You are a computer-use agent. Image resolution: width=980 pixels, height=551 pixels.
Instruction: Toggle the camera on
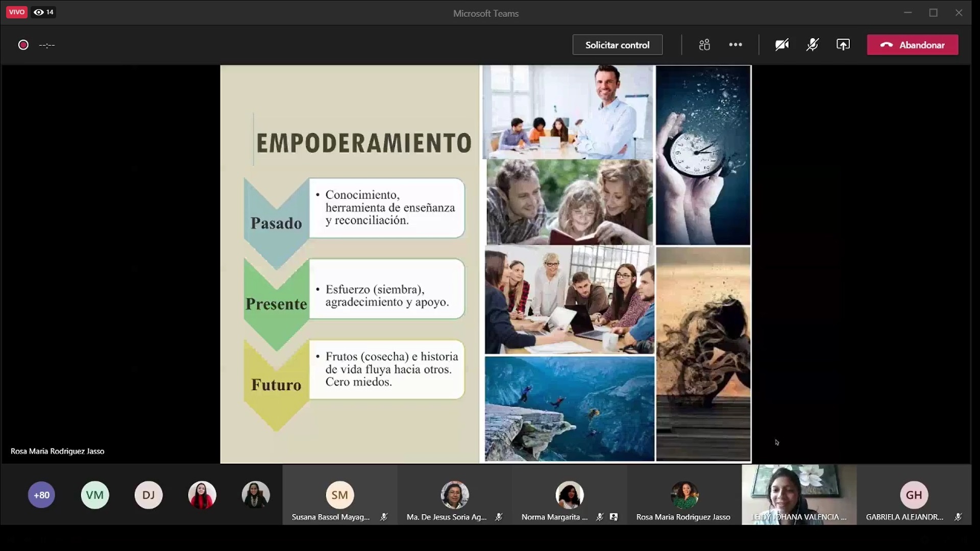click(x=781, y=45)
